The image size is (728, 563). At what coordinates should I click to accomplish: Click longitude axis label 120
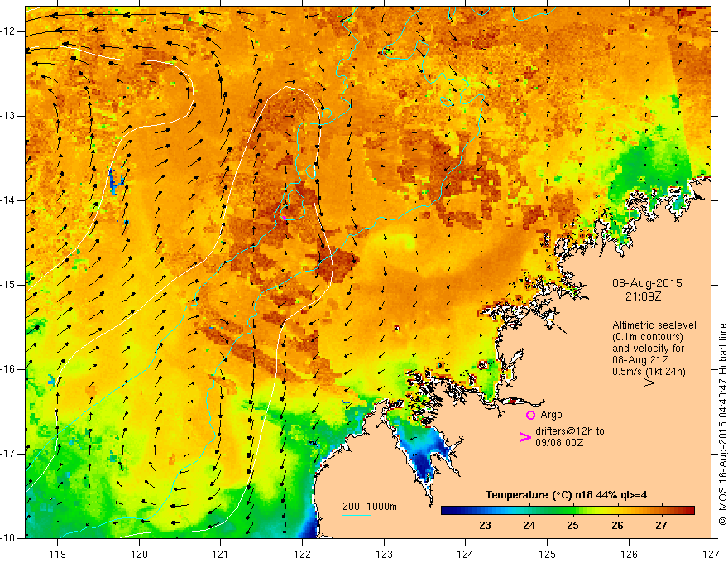point(139,554)
